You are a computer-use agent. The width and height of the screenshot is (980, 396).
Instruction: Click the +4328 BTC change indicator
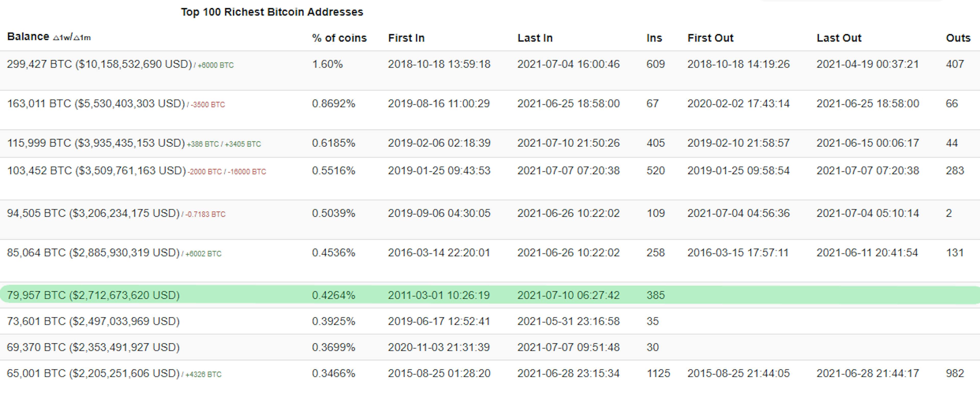click(x=203, y=374)
